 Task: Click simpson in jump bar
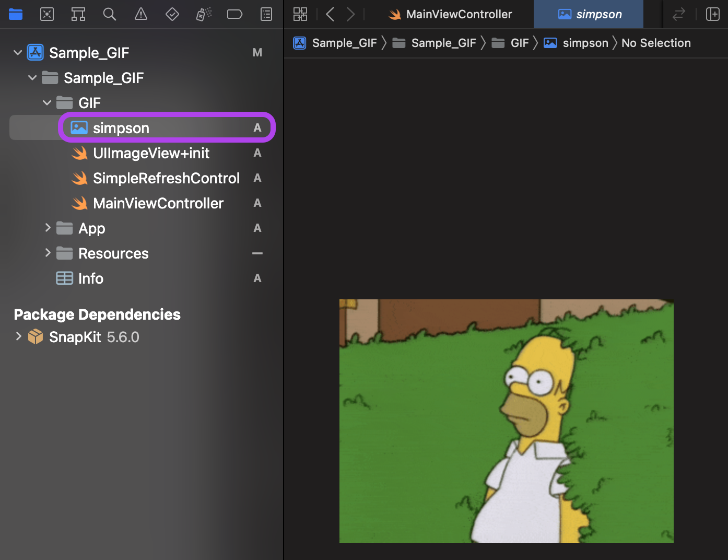(x=576, y=43)
